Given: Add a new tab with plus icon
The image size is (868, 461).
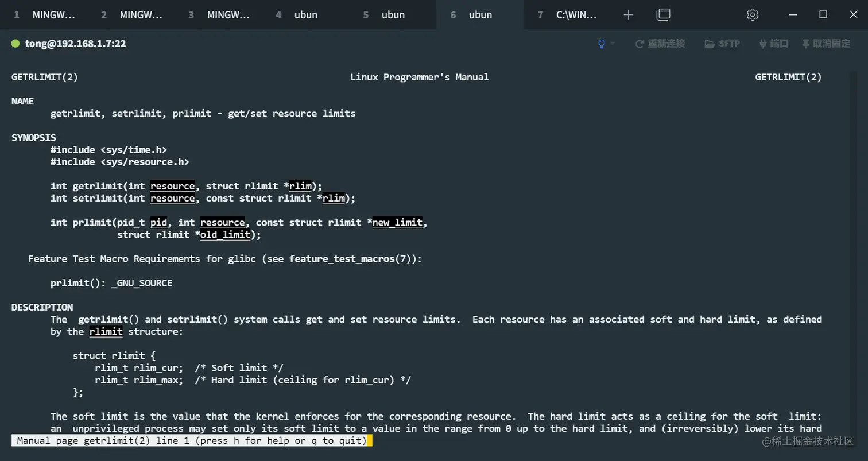Looking at the screenshot, I should [x=628, y=14].
